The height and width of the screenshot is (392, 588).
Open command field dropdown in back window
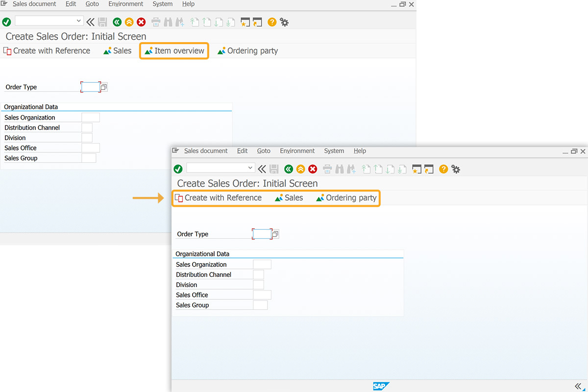[x=79, y=21]
